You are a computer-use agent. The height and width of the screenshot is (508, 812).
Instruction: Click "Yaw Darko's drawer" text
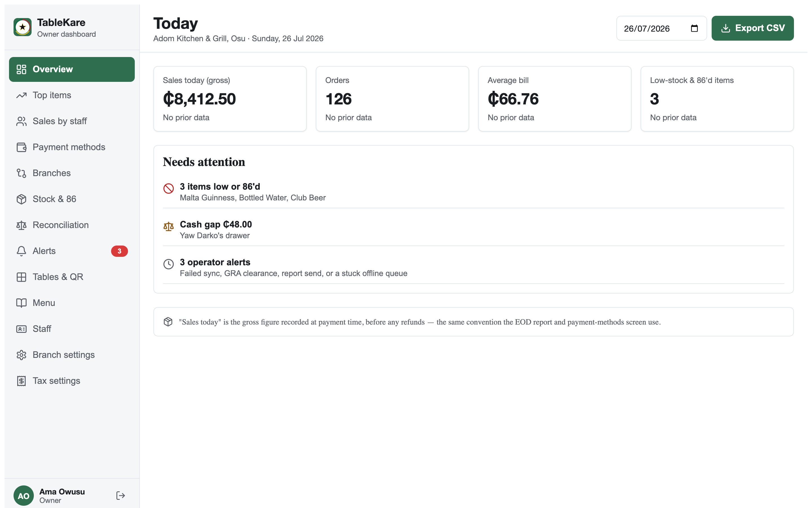point(215,236)
